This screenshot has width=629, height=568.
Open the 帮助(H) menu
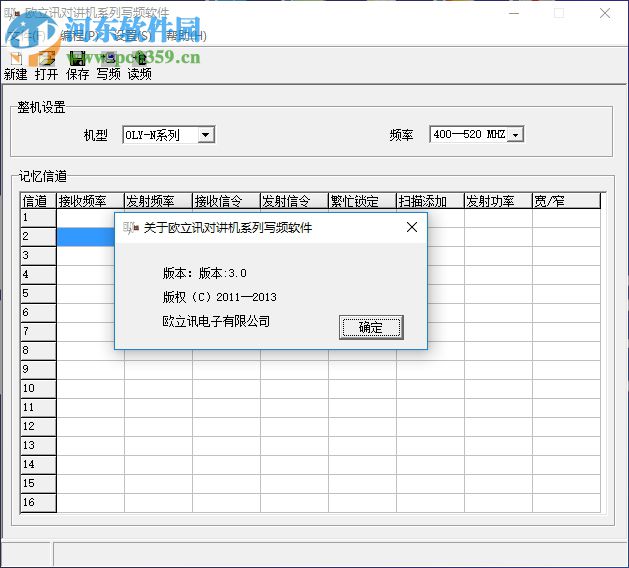click(x=186, y=36)
